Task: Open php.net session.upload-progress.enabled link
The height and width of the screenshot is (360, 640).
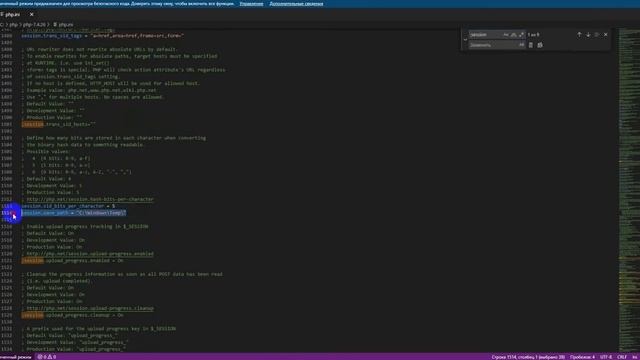Action: (90, 254)
